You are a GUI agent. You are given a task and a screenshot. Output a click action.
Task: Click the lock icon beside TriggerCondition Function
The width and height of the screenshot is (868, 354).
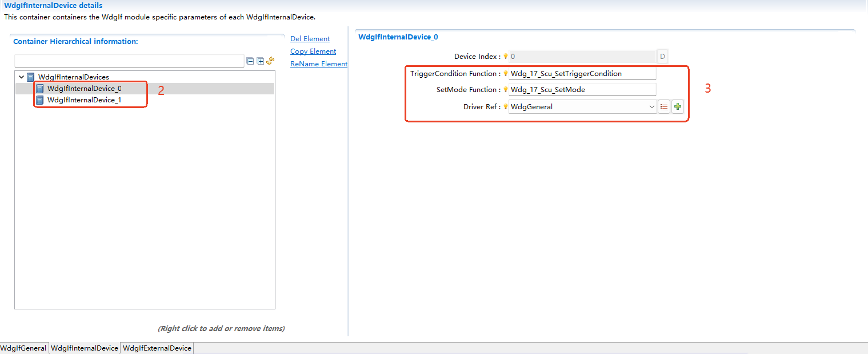(505, 73)
